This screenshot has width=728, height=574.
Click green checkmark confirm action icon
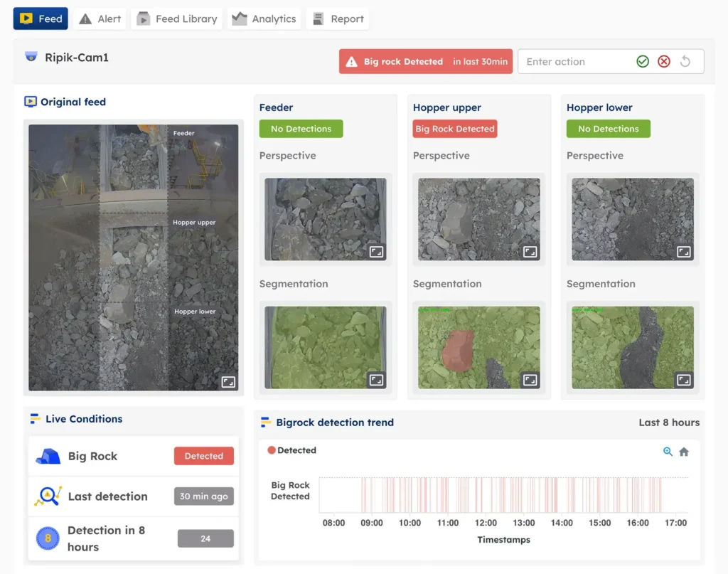(x=643, y=62)
